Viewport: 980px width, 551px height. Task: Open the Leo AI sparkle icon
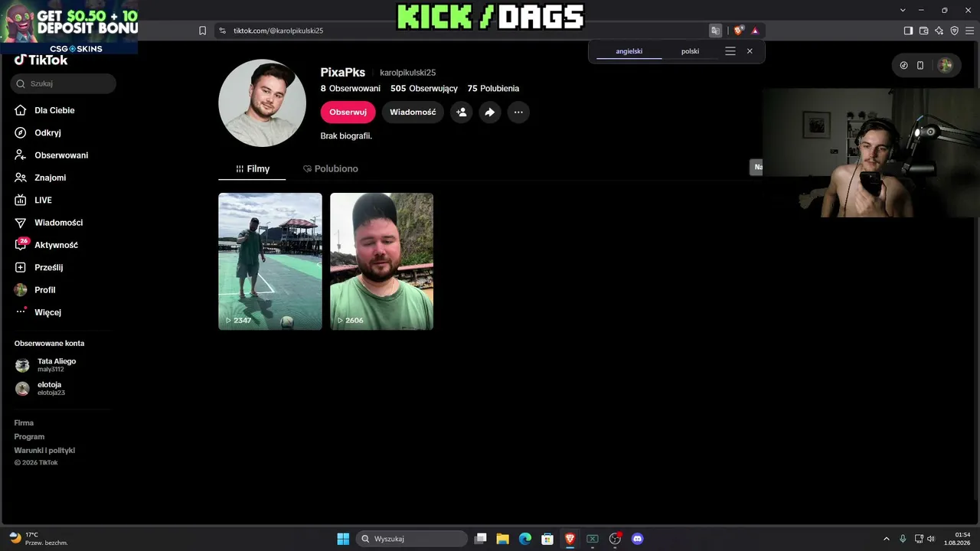(939, 31)
